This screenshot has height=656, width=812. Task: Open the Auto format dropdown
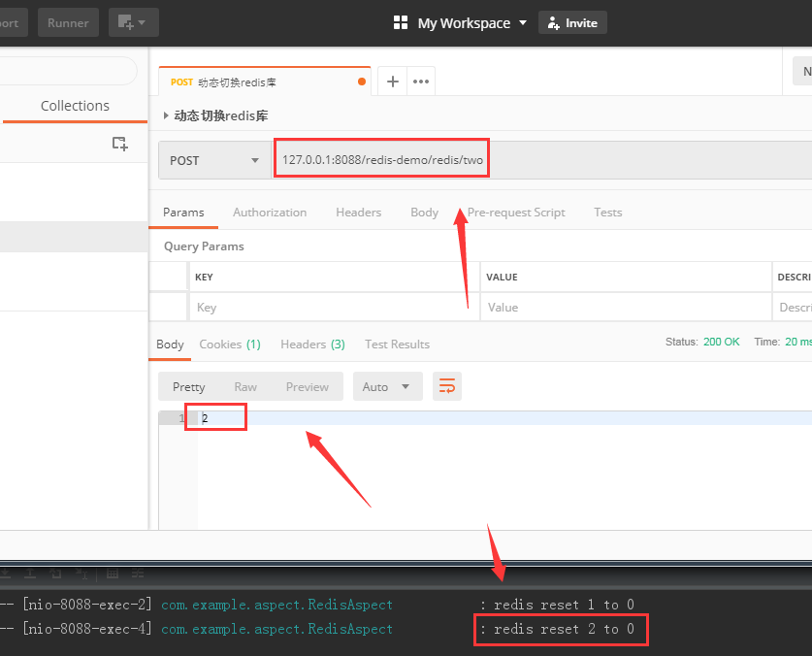[x=387, y=386]
